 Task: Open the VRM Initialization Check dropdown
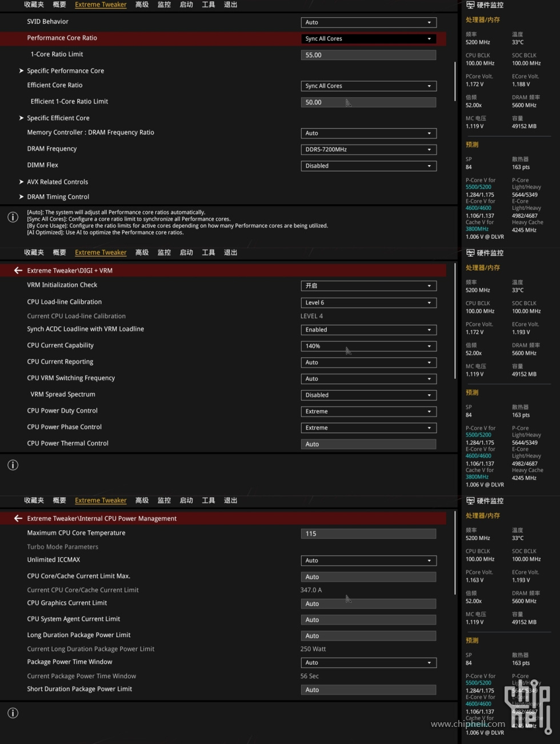(369, 286)
